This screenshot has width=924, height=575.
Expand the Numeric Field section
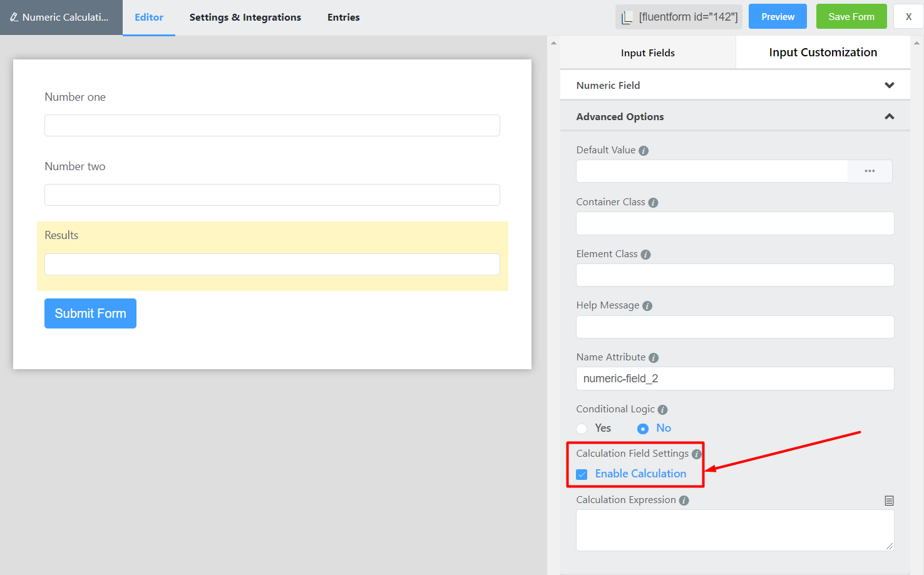click(x=889, y=85)
